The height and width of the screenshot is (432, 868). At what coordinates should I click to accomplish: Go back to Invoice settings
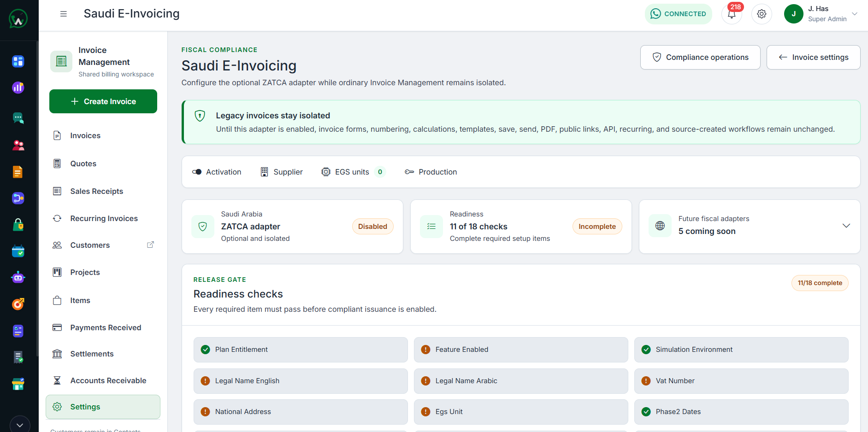[x=813, y=57]
